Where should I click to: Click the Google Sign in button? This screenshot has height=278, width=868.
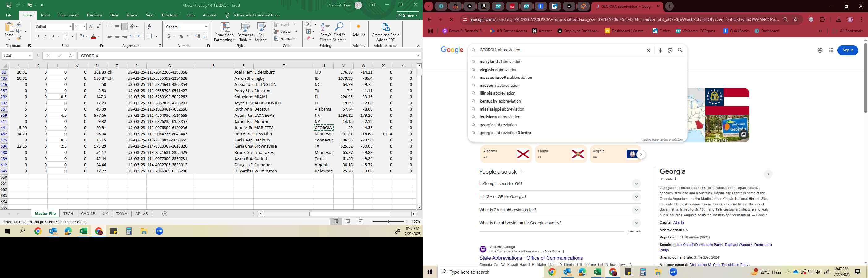pos(848,50)
